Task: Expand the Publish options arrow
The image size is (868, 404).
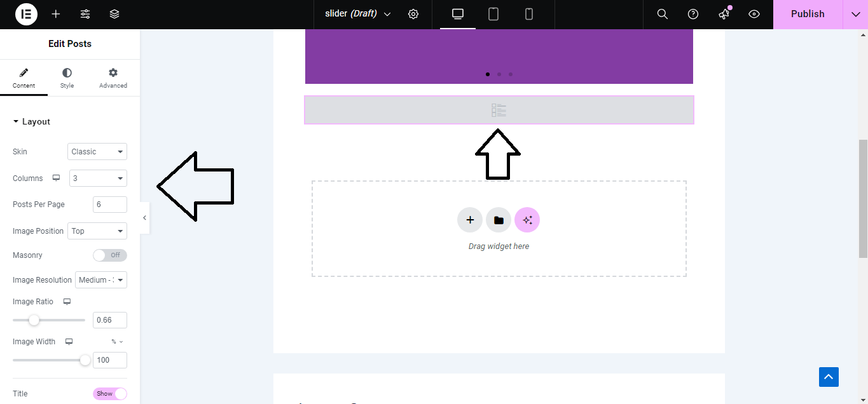Action: (855, 14)
